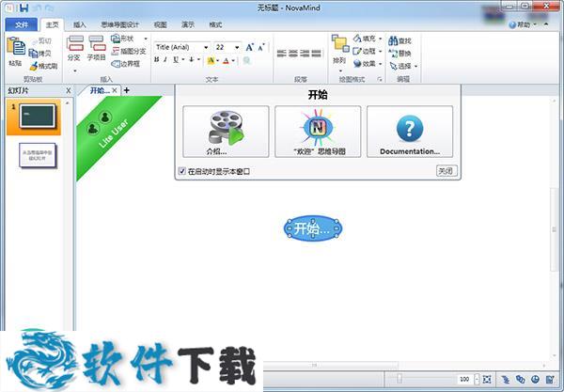Toggle Italic formatting

(165, 60)
